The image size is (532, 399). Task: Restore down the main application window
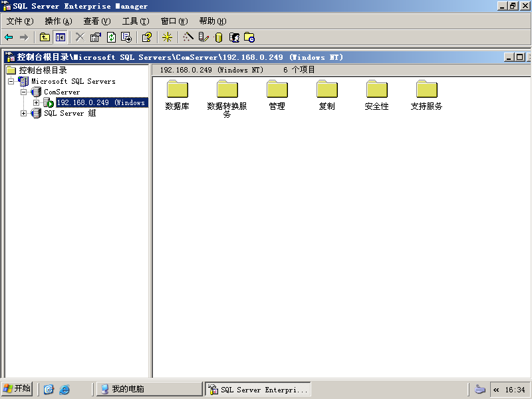pyautogui.click(x=513, y=6)
